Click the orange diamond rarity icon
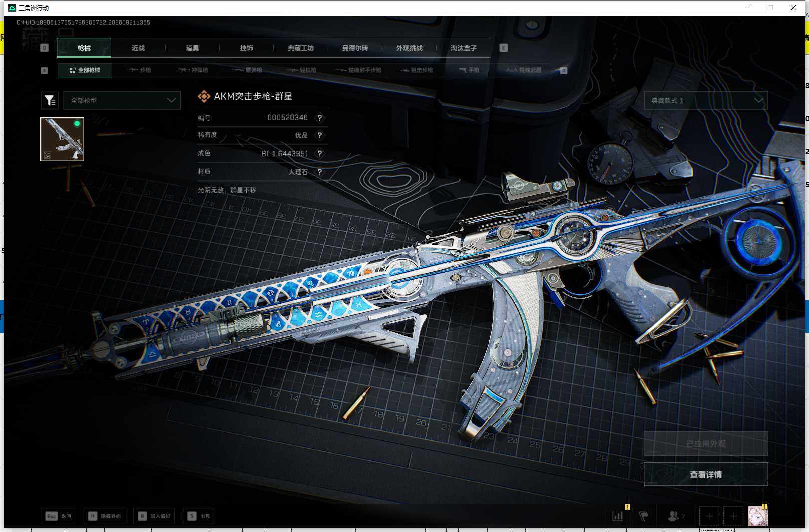 pos(204,96)
